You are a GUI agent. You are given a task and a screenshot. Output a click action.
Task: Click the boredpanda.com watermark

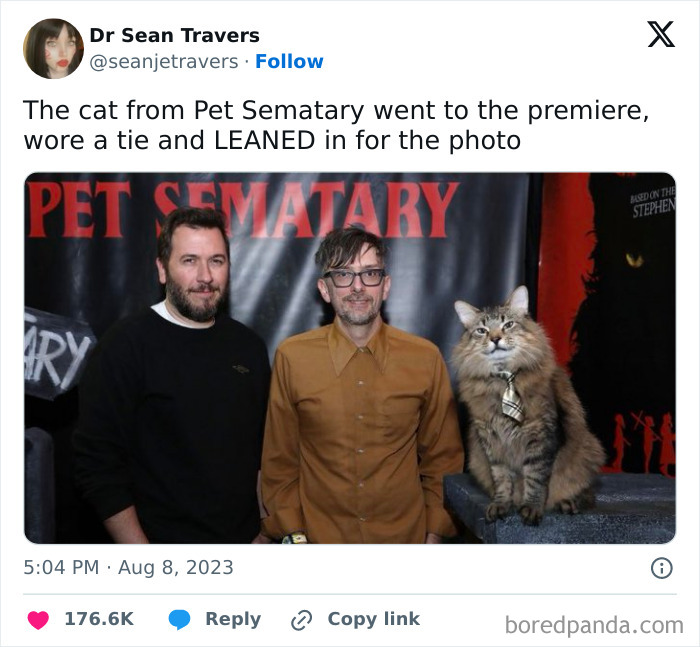[594, 625]
